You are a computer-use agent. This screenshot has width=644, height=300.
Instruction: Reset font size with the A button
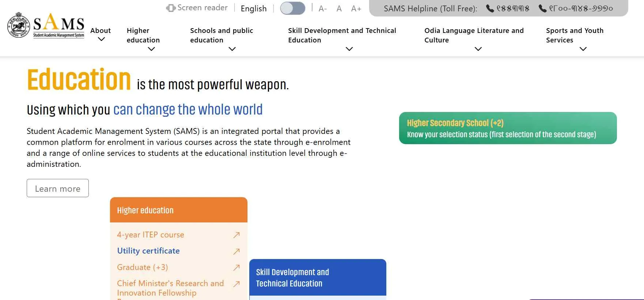pyautogui.click(x=339, y=8)
